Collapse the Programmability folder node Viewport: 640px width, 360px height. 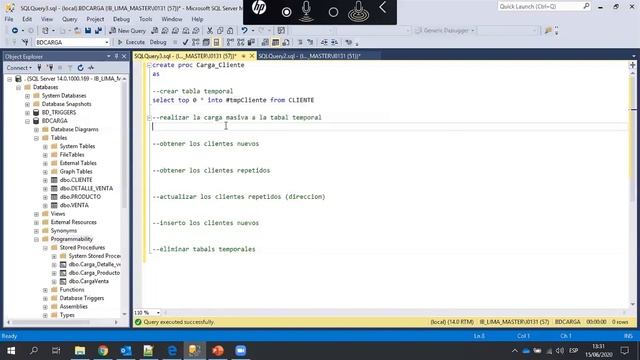[x=36, y=239]
